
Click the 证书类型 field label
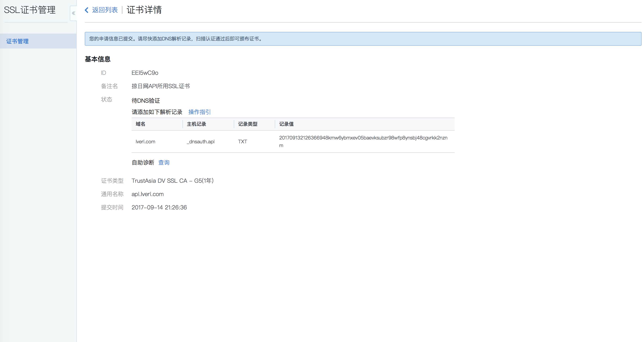112,181
